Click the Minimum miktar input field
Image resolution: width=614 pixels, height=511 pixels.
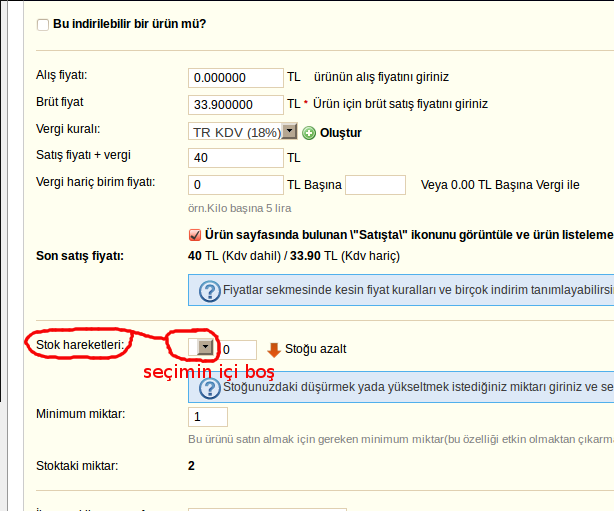208,417
